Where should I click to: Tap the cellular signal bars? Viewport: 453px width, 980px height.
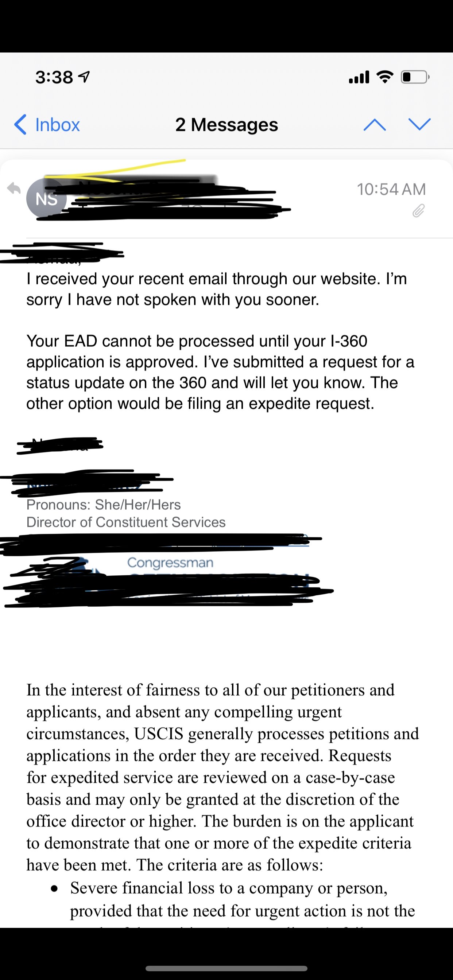click(359, 77)
